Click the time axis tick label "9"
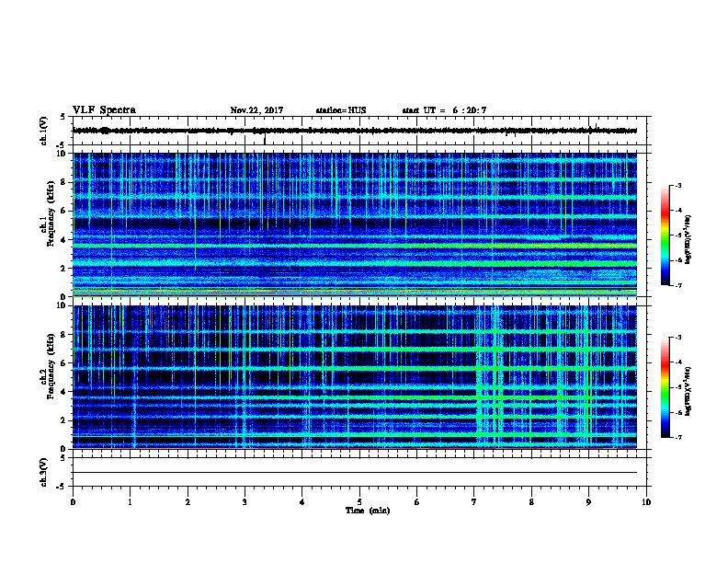The width and height of the screenshot is (728, 563). pos(588,502)
